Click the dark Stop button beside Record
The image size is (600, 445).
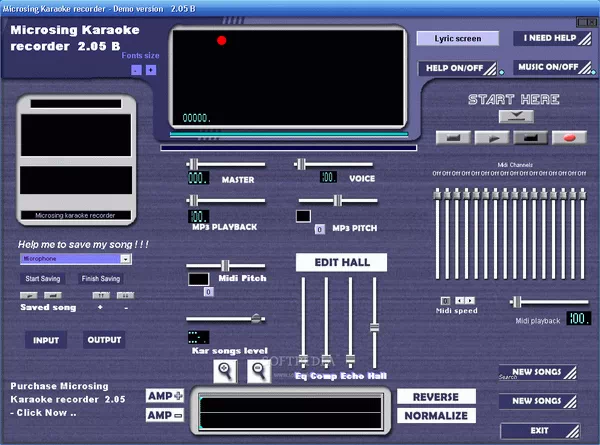pyautogui.click(x=530, y=138)
